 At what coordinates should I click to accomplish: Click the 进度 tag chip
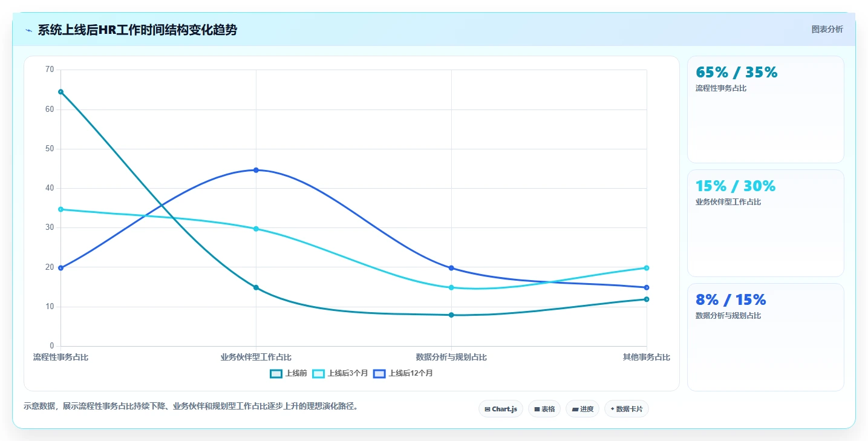coord(582,409)
